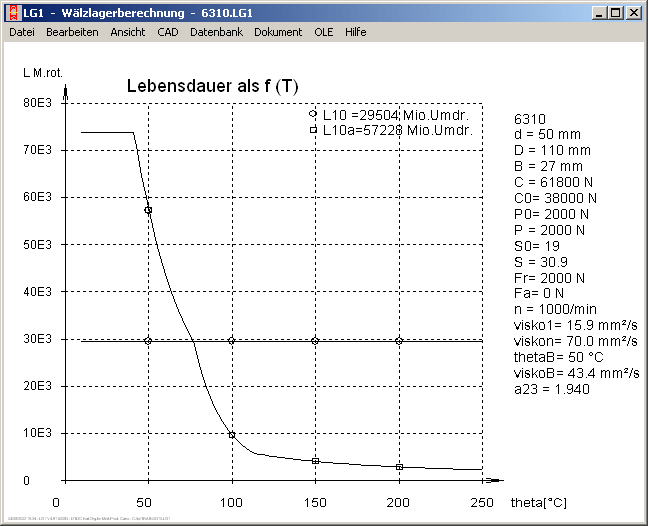Viewport: 648px width, 526px height.
Task: Minimize the Wälzlagerberechnung window
Action: [x=600, y=13]
